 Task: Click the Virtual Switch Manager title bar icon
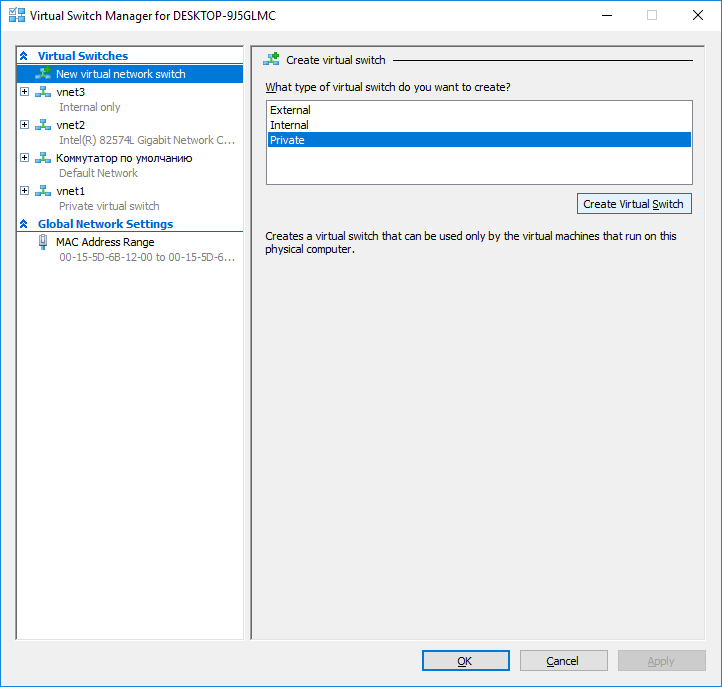(17, 15)
